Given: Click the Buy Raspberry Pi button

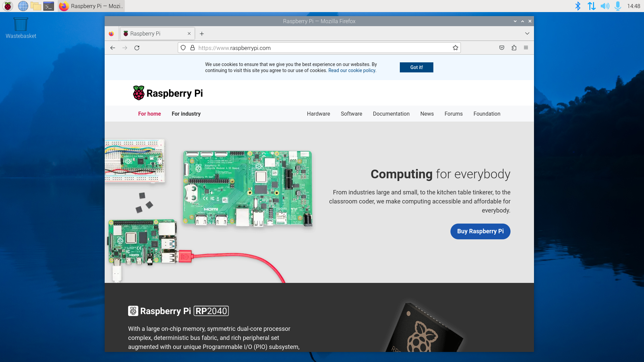Looking at the screenshot, I should [x=480, y=231].
